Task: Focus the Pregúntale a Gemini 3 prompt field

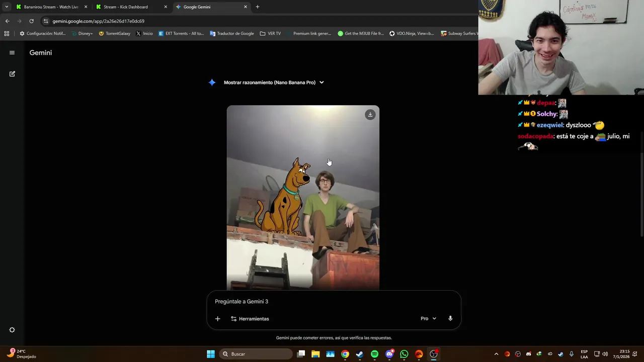Action: tap(334, 302)
